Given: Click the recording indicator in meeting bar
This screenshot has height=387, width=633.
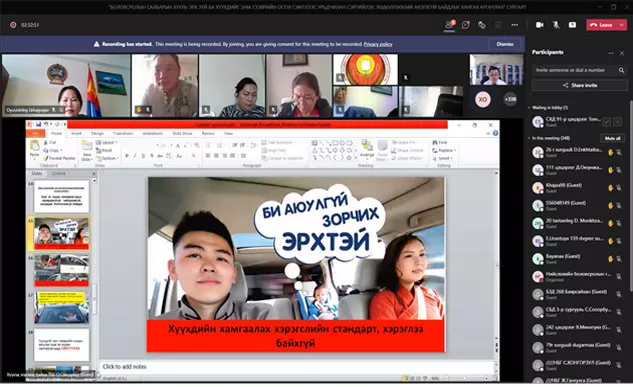Looking at the screenshot, I should tap(13, 25).
